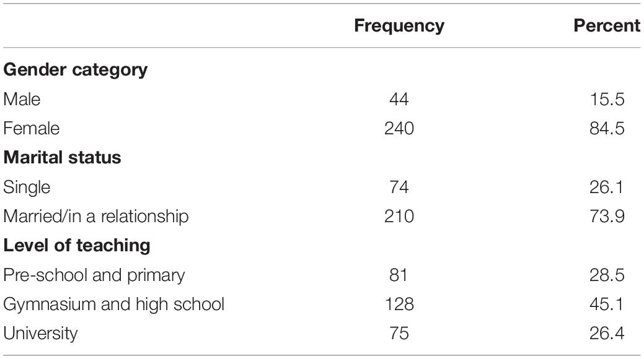644x359 pixels.
Task: Click the Female percent value 84.5
Action: click(x=607, y=128)
